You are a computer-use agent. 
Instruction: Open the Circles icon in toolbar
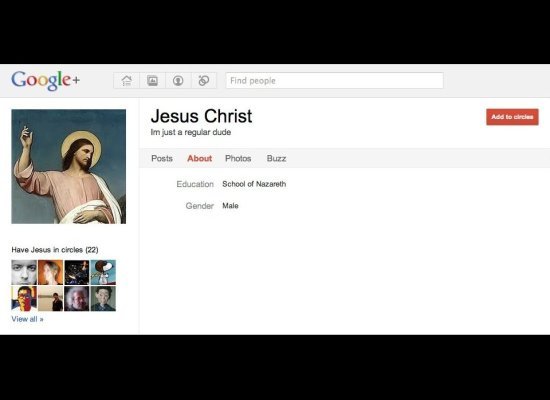[204, 81]
